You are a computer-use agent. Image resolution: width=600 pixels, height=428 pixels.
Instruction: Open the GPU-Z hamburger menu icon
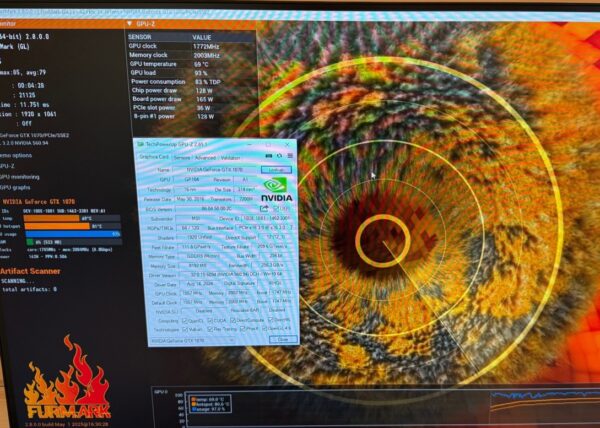click(290, 156)
